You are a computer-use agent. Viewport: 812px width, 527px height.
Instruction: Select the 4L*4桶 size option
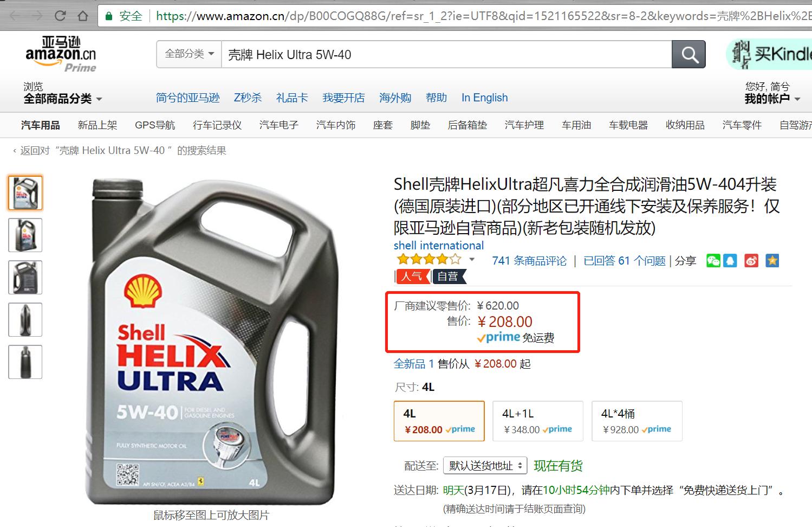pyautogui.click(x=637, y=421)
